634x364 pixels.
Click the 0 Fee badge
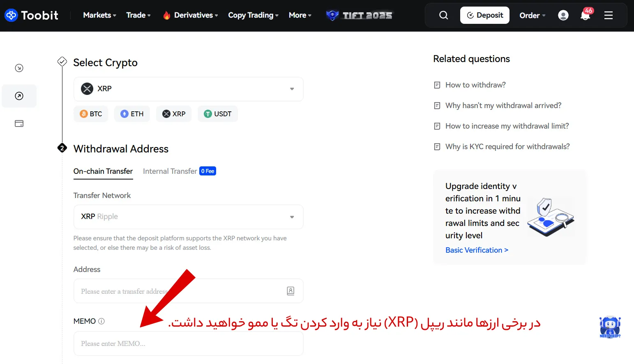click(207, 171)
